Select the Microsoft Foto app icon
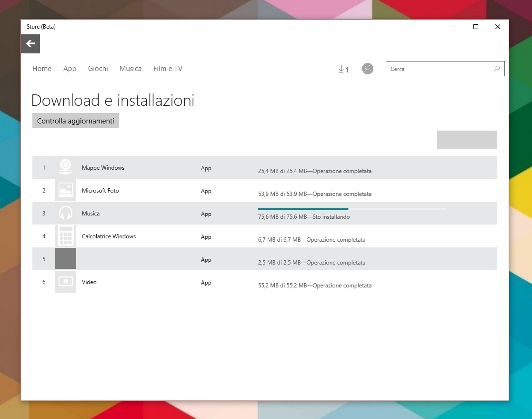Image resolution: width=532 pixels, height=419 pixels. [x=65, y=190]
